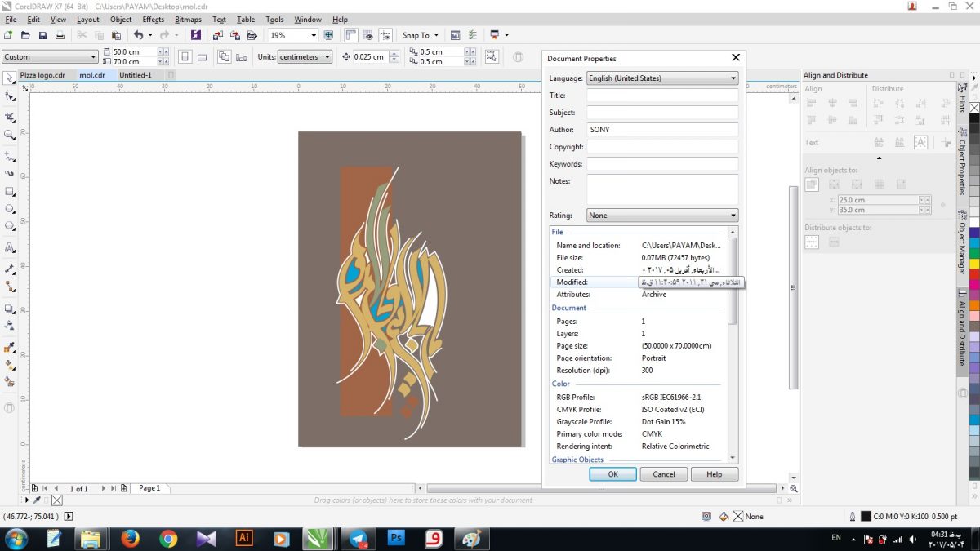This screenshot has height=551, width=980.
Task: Toggle the Show Rulers button in the toolbar
Action: (x=351, y=35)
